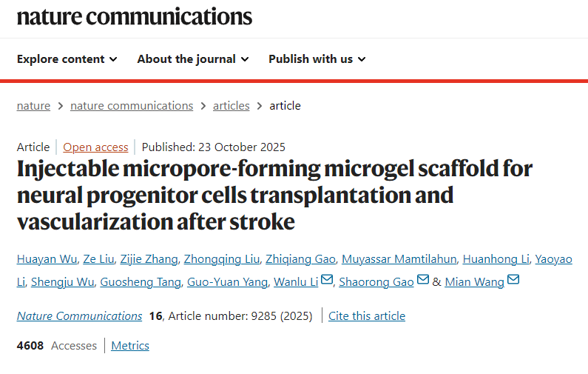Click the article title heading

pos(274,195)
